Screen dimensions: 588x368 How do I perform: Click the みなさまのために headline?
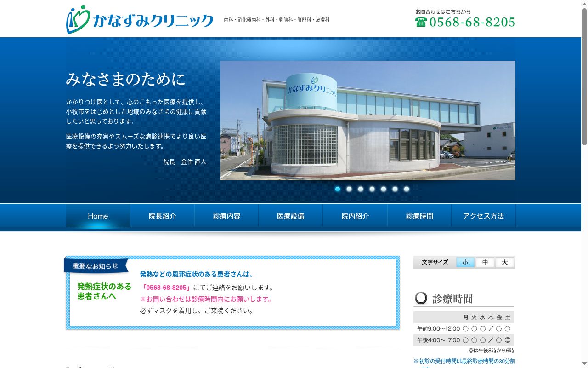click(x=125, y=79)
